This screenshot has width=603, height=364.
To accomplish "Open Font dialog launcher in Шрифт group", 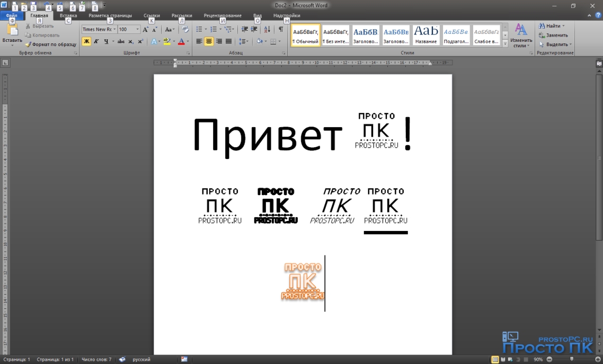I will coord(189,53).
